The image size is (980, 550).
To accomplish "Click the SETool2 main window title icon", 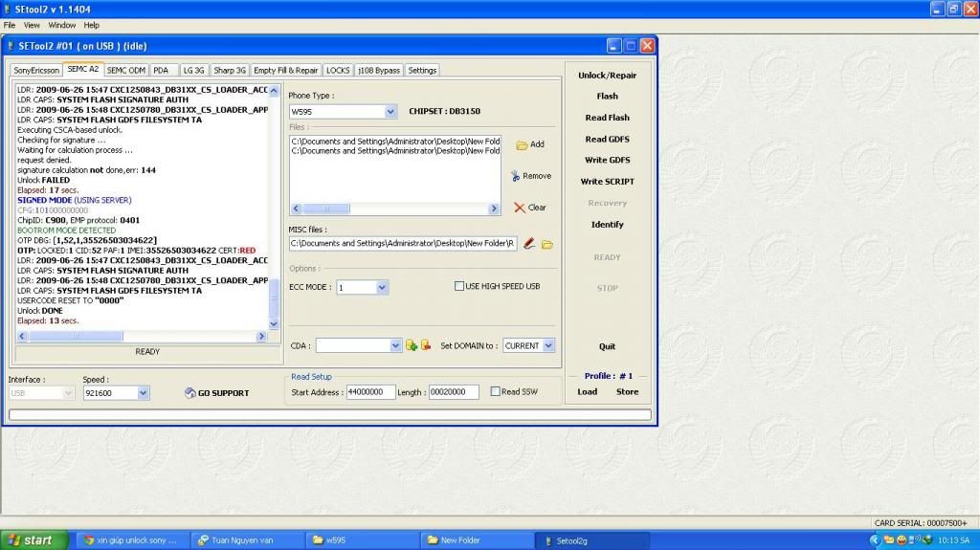I will (x=7, y=9).
